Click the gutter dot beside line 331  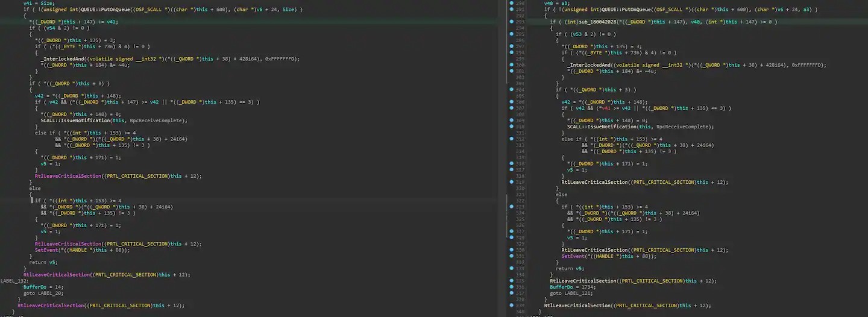coord(511,256)
